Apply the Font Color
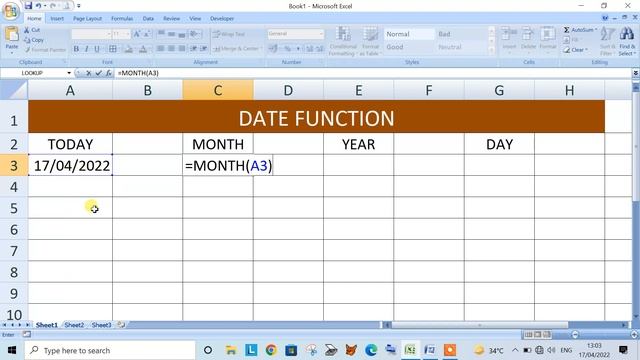This screenshot has height=360, width=640. pyautogui.click(x=143, y=49)
